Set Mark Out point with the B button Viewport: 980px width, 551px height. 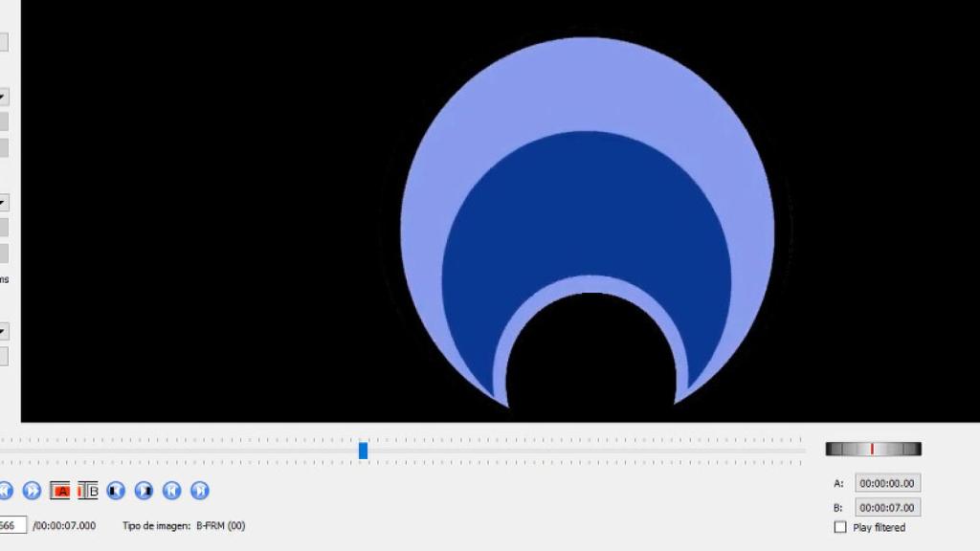[x=89, y=491]
